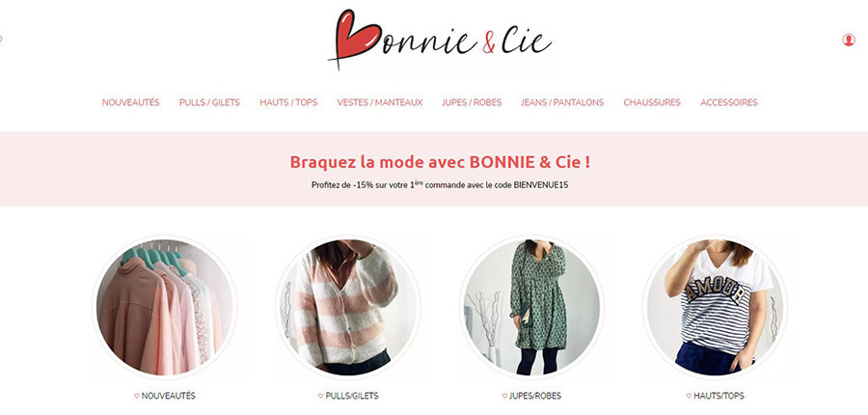Open the CHAUSSURES menu item
Image resolution: width=868 pixels, height=415 pixels.
[x=652, y=102]
